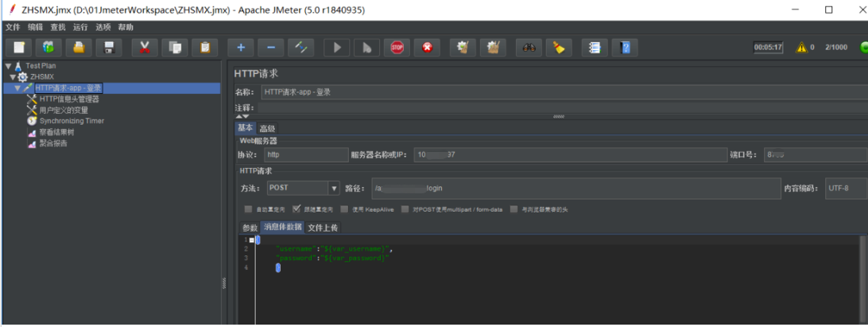This screenshot has height=327, width=868.
Task: Collapse all tree nodes with minus
Action: point(271,48)
